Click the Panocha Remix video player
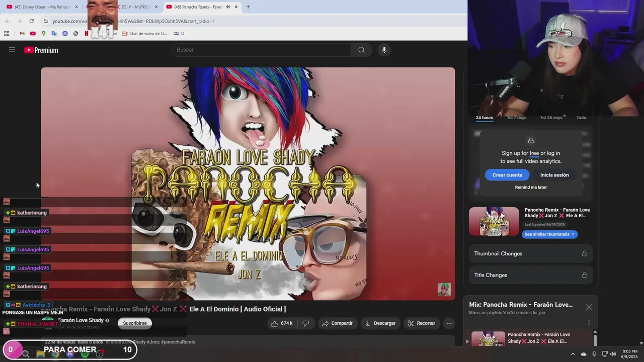 click(x=248, y=184)
